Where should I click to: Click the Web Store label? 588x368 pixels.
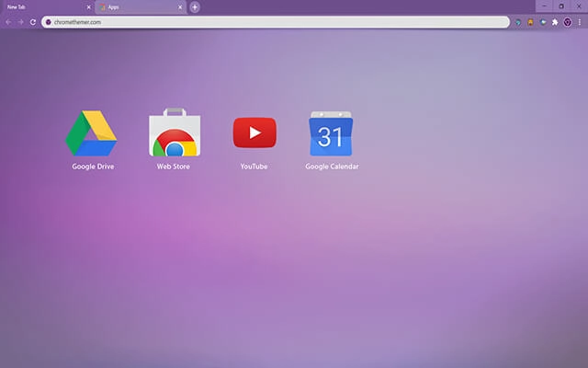[x=174, y=167]
